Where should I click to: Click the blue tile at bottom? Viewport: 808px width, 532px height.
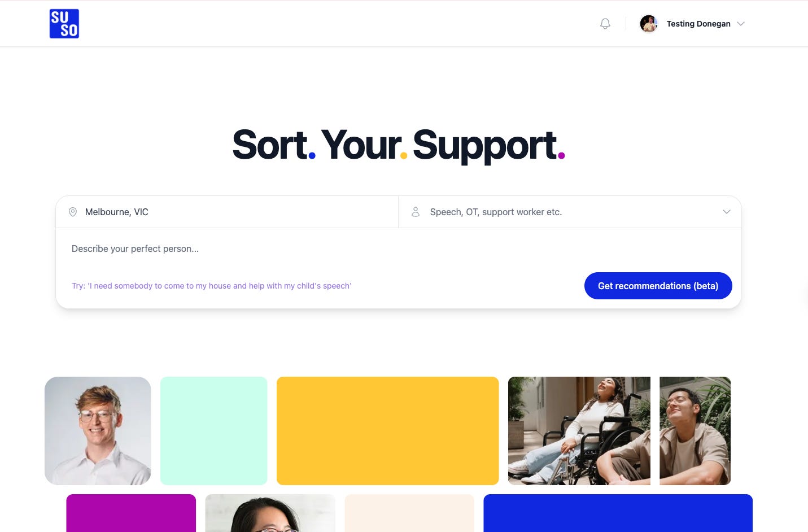pos(618,513)
